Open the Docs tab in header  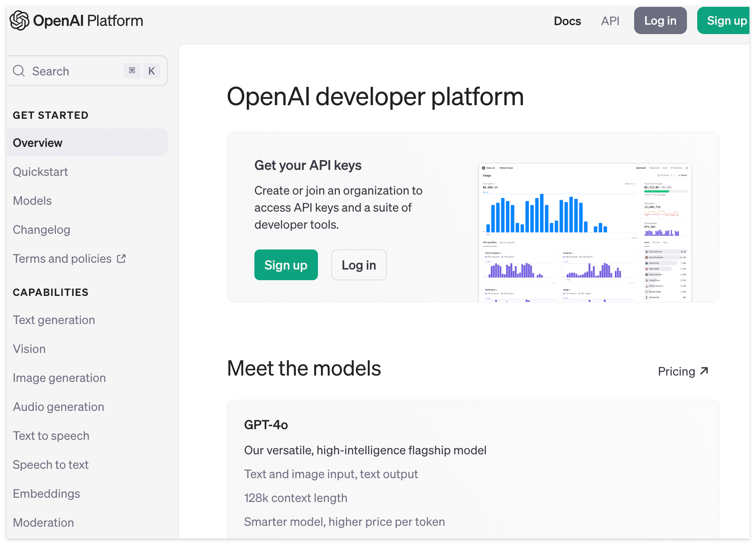coord(567,21)
